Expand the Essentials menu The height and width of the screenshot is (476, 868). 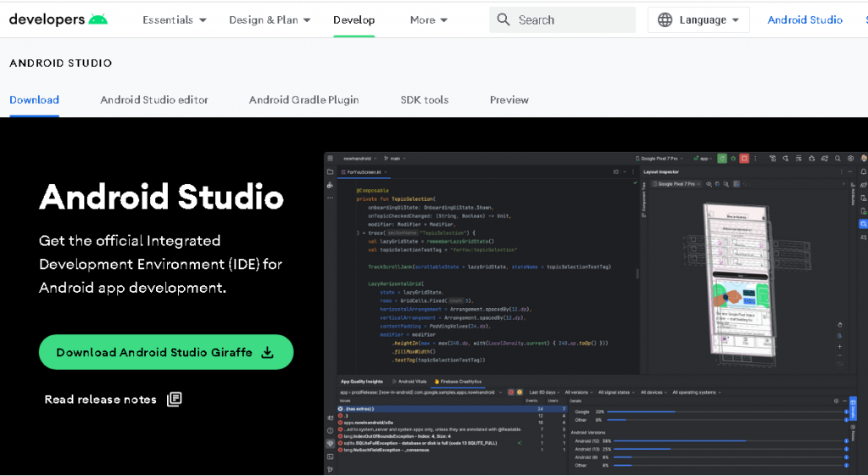click(x=175, y=20)
